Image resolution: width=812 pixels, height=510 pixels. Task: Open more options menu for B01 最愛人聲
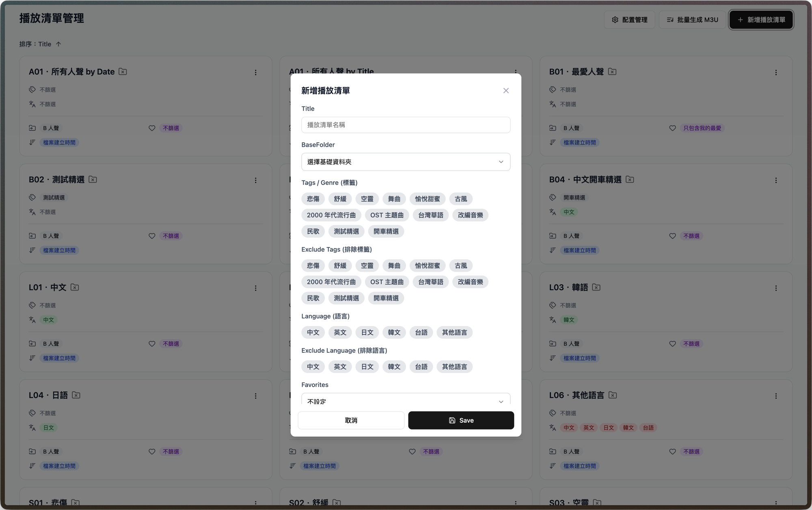click(776, 72)
